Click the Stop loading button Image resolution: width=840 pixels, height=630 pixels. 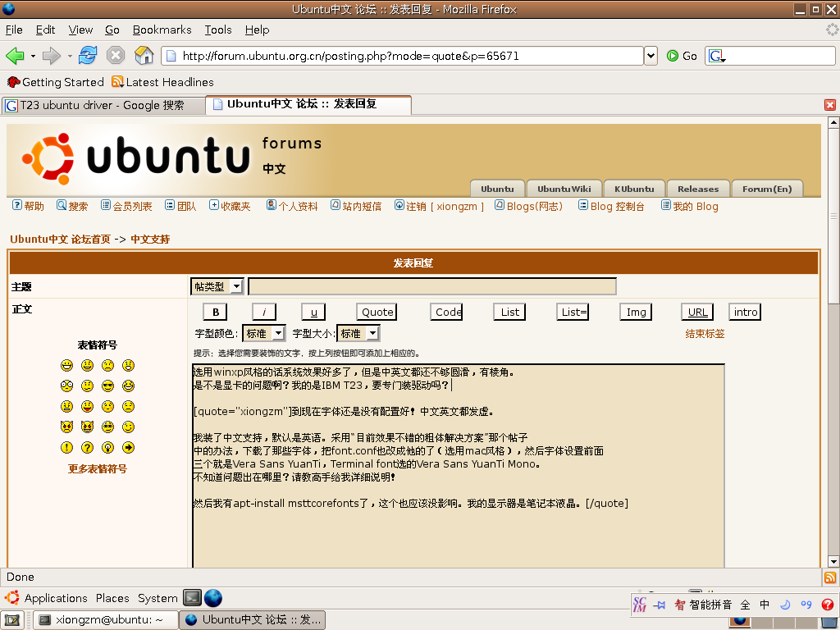(x=115, y=55)
